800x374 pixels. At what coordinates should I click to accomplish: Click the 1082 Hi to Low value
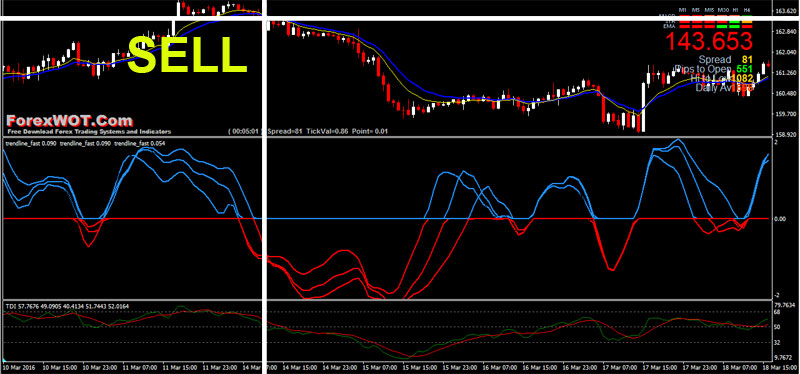pos(742,78)
